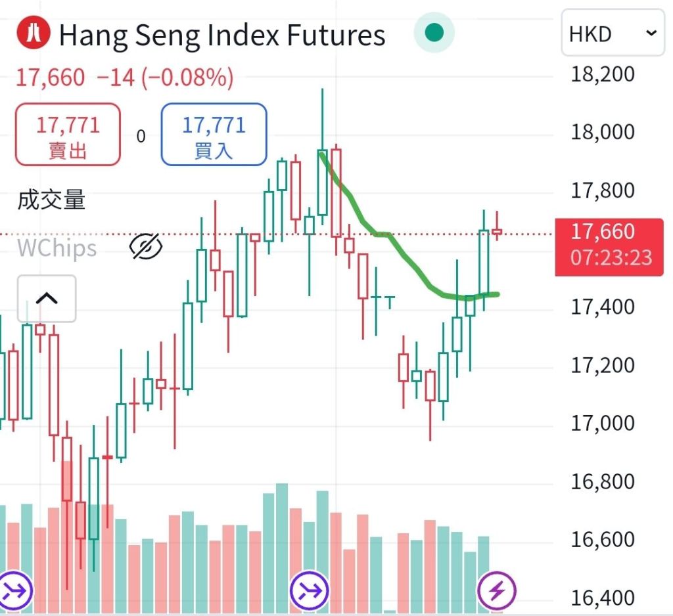Click the green market status dot
Screen dimensions: 673x616
tap(434, 32)
